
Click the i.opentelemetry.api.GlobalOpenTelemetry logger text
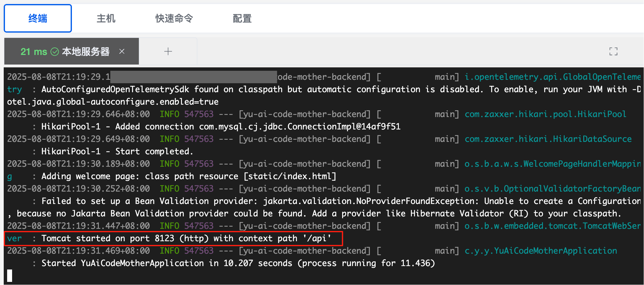552,77
